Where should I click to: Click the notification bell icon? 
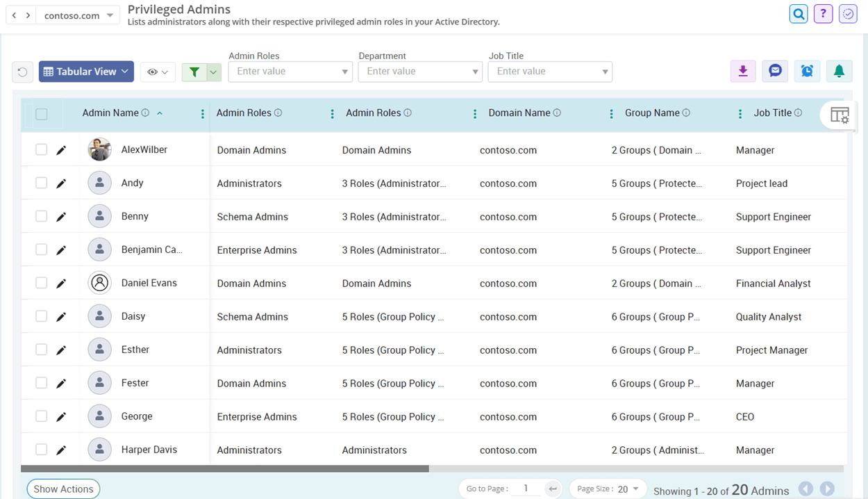coord(839,71)
